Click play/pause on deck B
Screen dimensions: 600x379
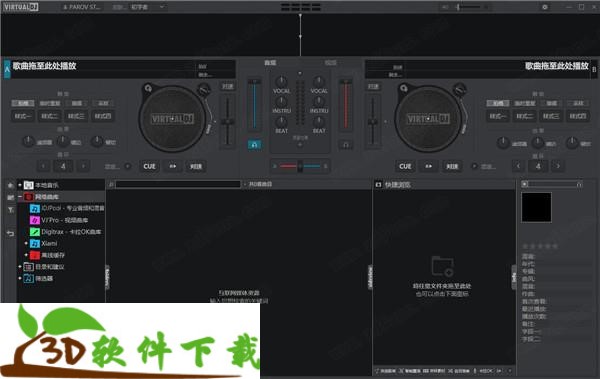click(429, 166)
